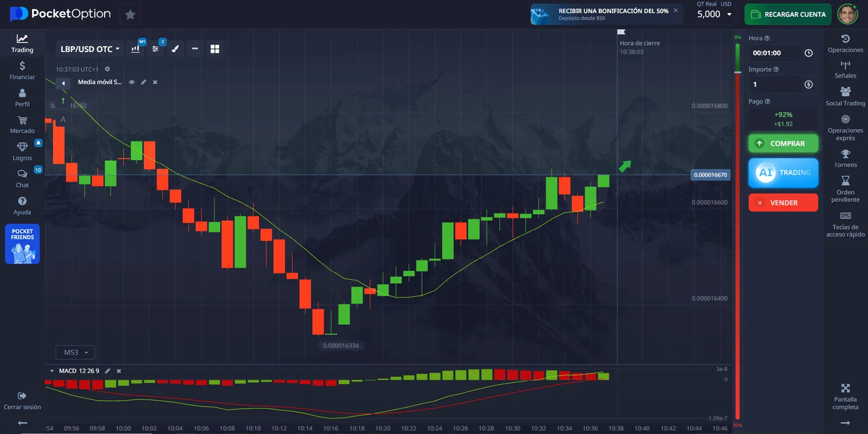Open the Señales signals panel
This screenshot has height=434, width=868.
[845, 69]
